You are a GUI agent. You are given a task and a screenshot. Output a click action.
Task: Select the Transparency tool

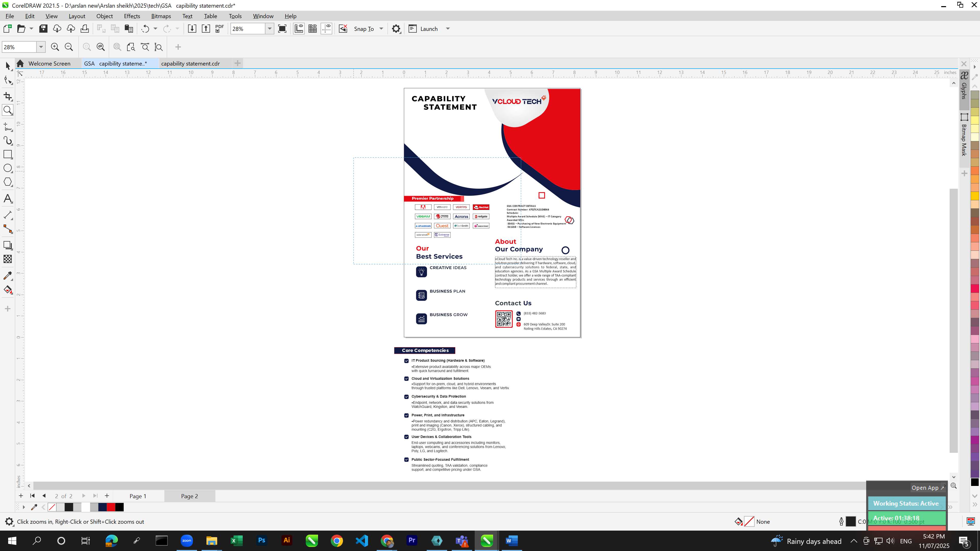tap(8, 259)
